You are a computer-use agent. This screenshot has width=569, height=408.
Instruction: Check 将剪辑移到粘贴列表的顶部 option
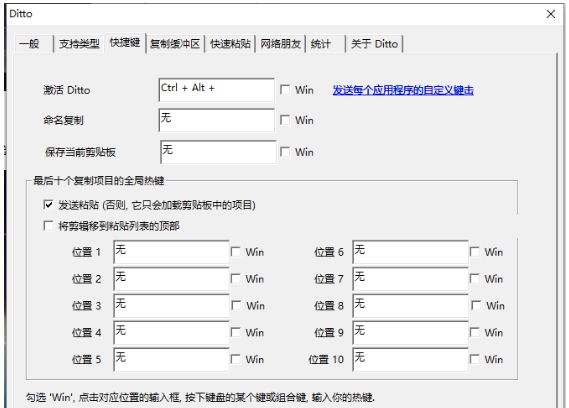coord(48,226)
